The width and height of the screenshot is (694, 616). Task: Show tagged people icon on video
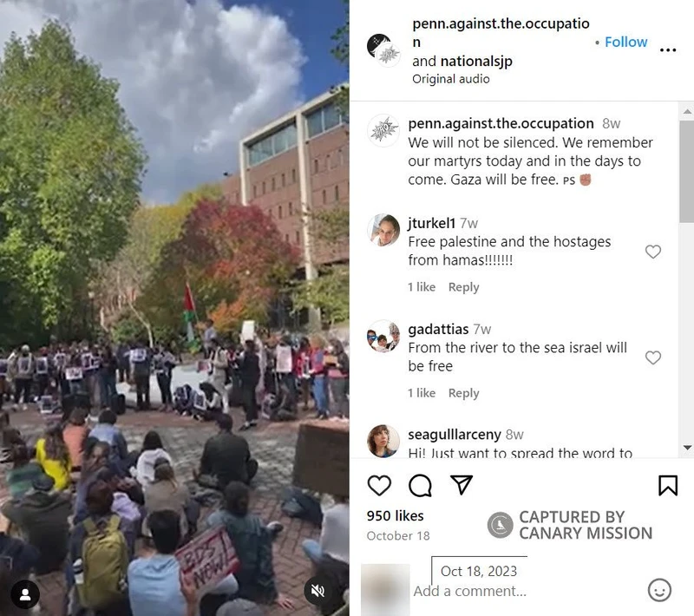25,593
